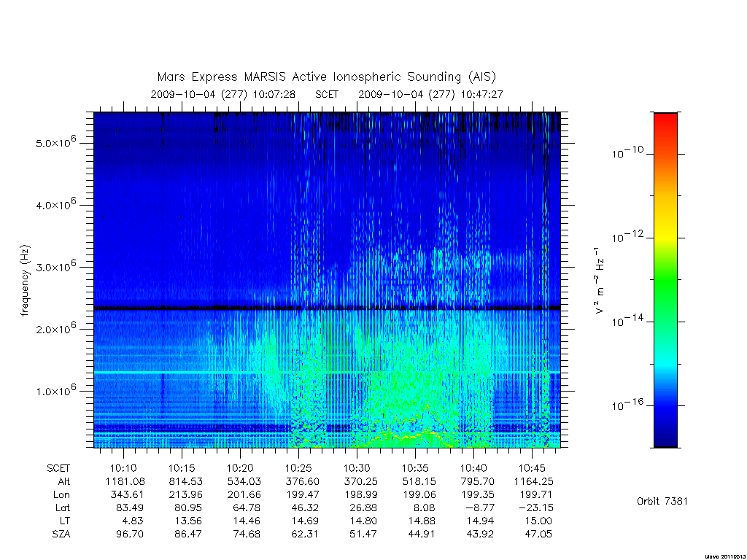747x560 pixels.
Task: Click the black horizontal band near 2.3 MHz
Action: click(327, 308)
